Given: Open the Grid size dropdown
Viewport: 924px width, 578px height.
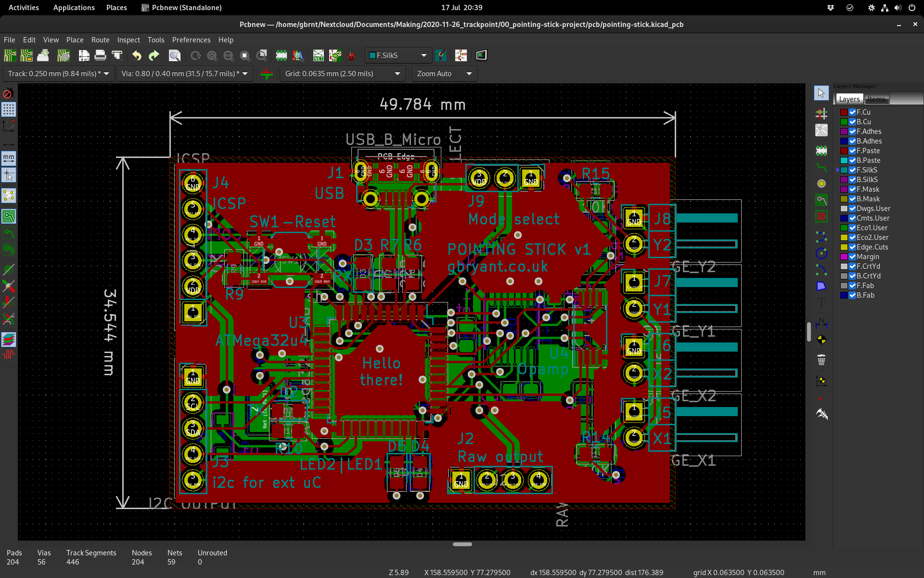Looking at the screenshot, I should [x=343, y=74].
